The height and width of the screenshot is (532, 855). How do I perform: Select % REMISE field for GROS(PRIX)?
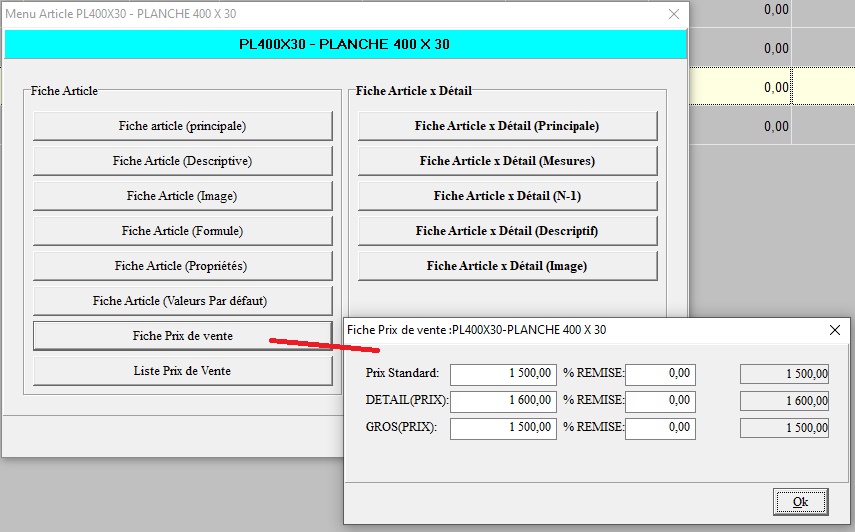[x=660, y=428]
